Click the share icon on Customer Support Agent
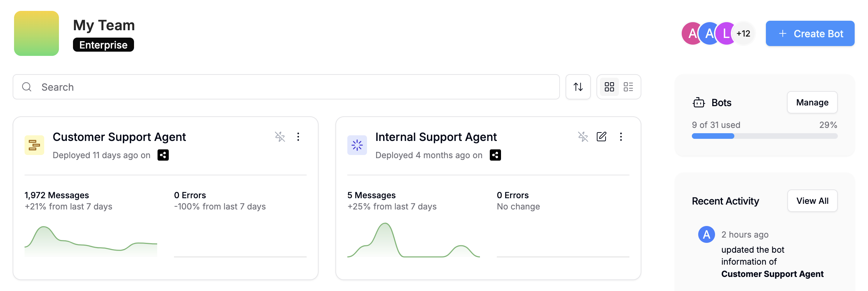This screenshot has height=291, width=868. [163, 155]
